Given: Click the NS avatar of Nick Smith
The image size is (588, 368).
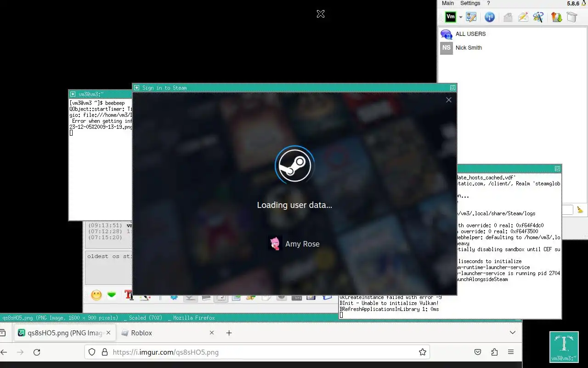Looking at the screenshot, I should coord(447,48).
